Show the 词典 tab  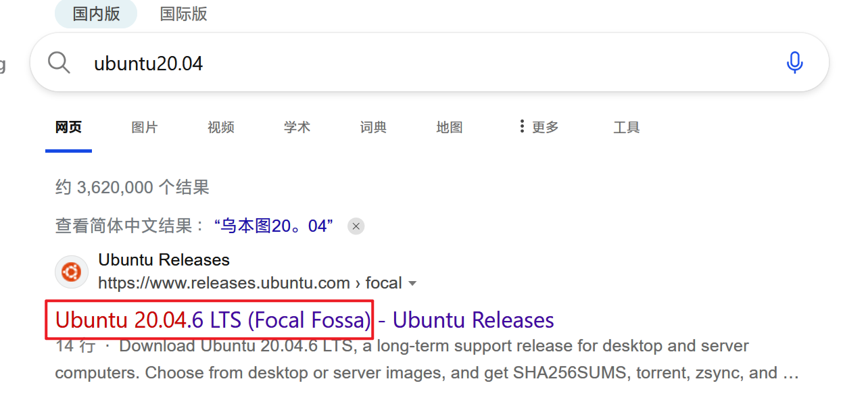pos(373,127)
